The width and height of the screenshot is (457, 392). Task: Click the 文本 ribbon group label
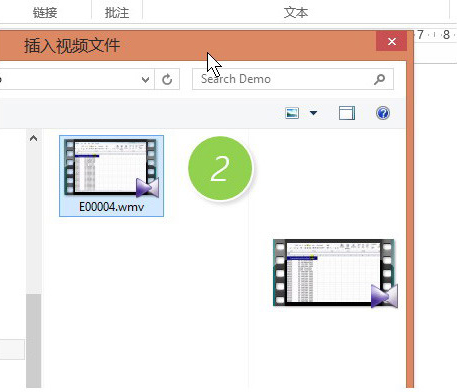click(x=296, y=13)
